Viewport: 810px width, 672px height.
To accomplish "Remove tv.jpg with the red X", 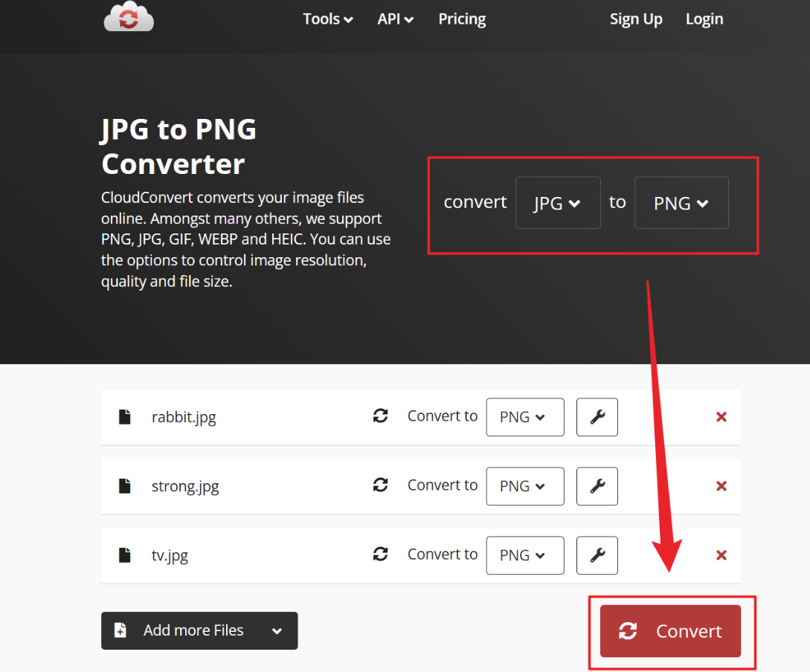I will [x=721, y=555].
